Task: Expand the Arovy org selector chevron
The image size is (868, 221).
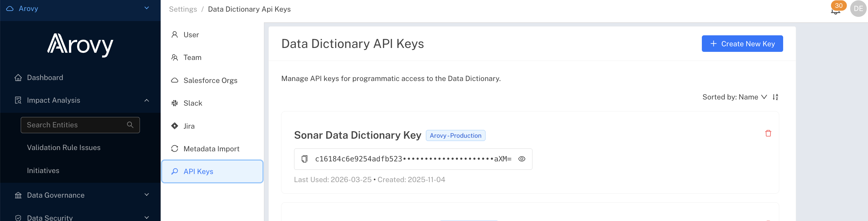Action: [147, 8]
